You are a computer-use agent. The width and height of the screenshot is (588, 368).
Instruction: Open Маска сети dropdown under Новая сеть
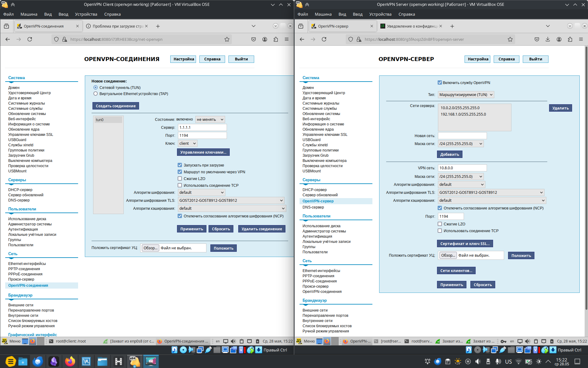point(461,144)
